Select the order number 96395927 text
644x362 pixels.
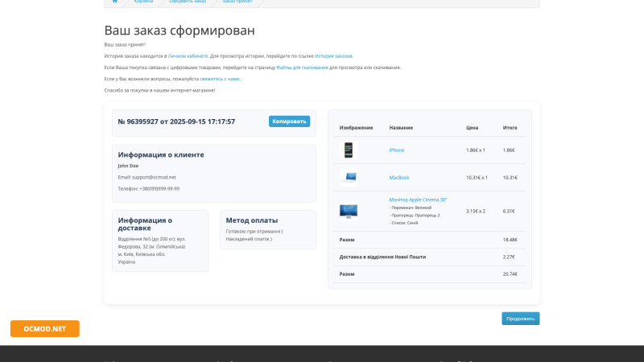(x=142, y=121)
